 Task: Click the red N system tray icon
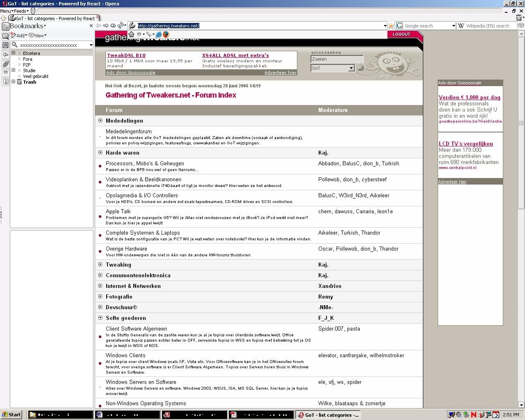click(473, 415)
